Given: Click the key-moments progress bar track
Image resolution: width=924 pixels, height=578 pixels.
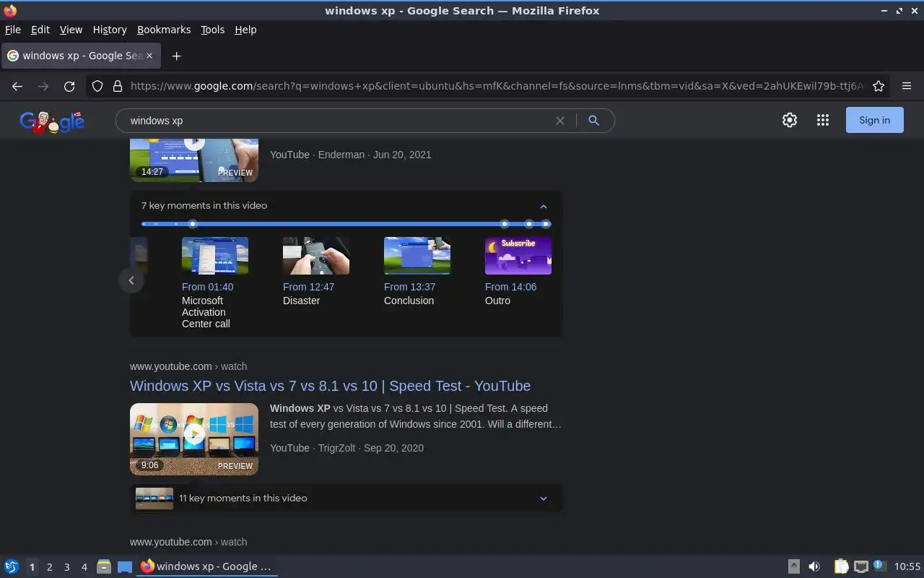Looking at the screenshot, I should (x=346, y=224).
